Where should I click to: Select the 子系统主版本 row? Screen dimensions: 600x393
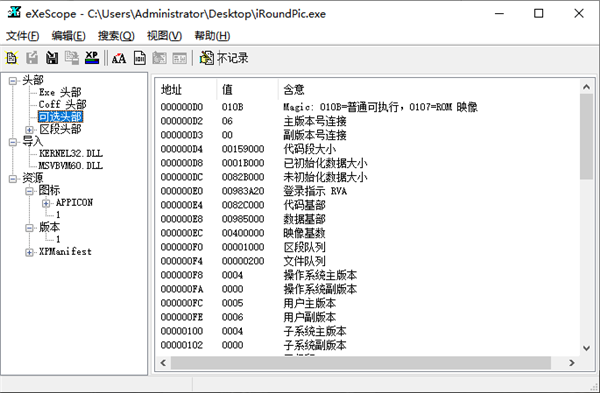tap(367, 331)
